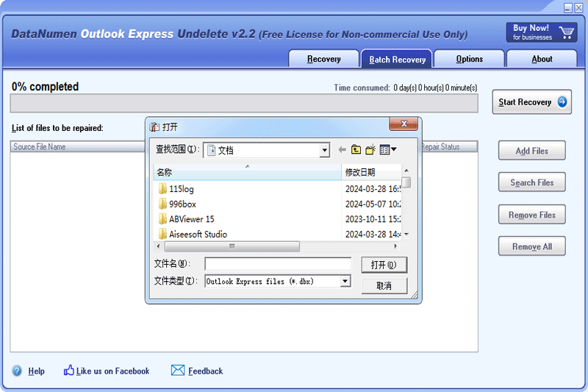The width and height of the screenshot is (588, 392).
Task: Click the 115log folder icon
Action: tap(162, 189)
